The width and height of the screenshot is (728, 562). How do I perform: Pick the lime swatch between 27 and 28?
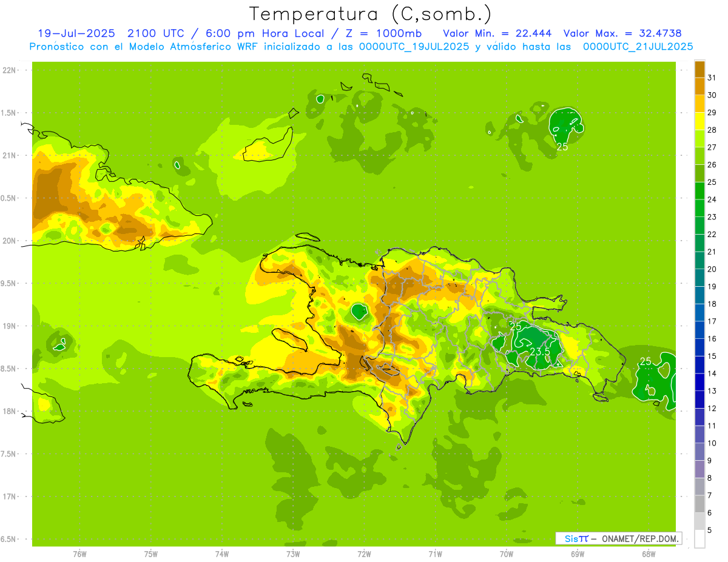pos(699,138)
